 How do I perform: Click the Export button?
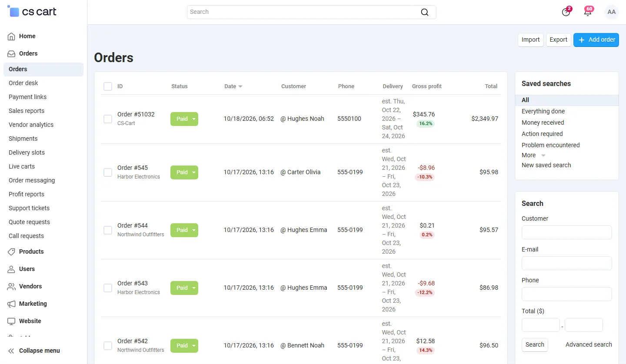click(559, 40)
